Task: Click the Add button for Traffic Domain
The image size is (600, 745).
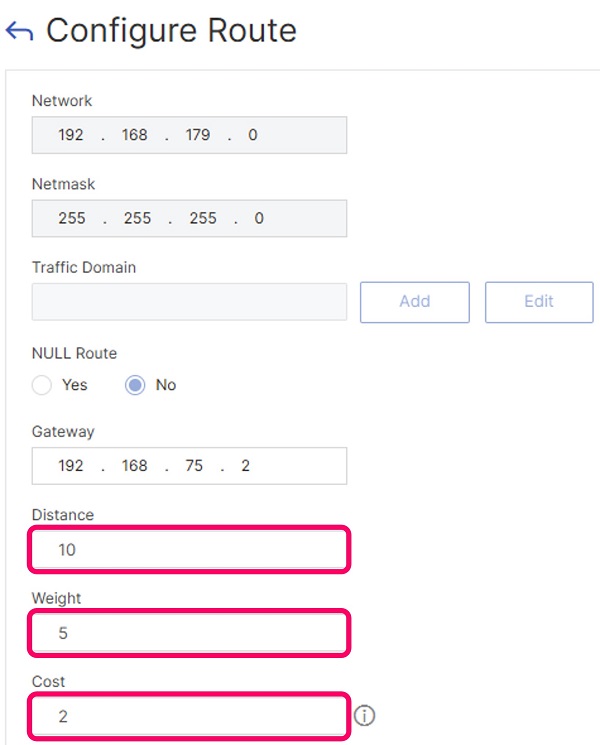Action: 415,302
